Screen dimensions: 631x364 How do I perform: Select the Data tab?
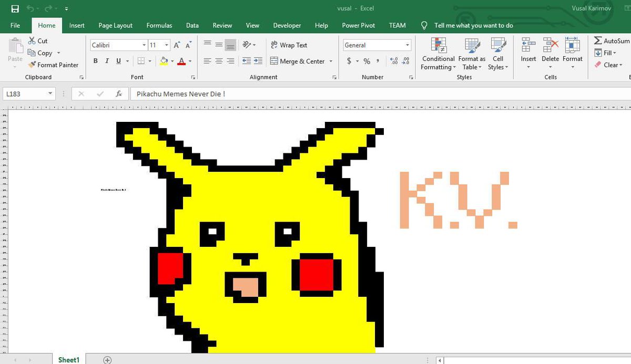pos(192,25)
